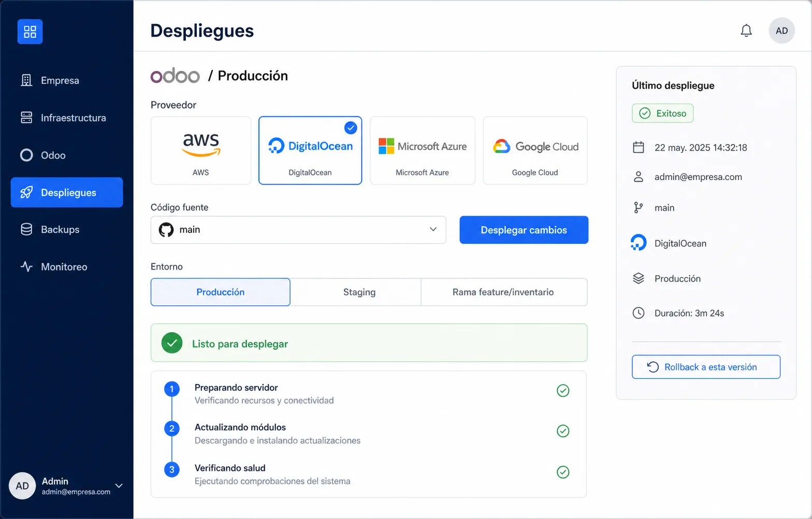Click the Odoo circle icon in sidebar
This screenshot has width=812, height=519.
[x=26, y=155]
